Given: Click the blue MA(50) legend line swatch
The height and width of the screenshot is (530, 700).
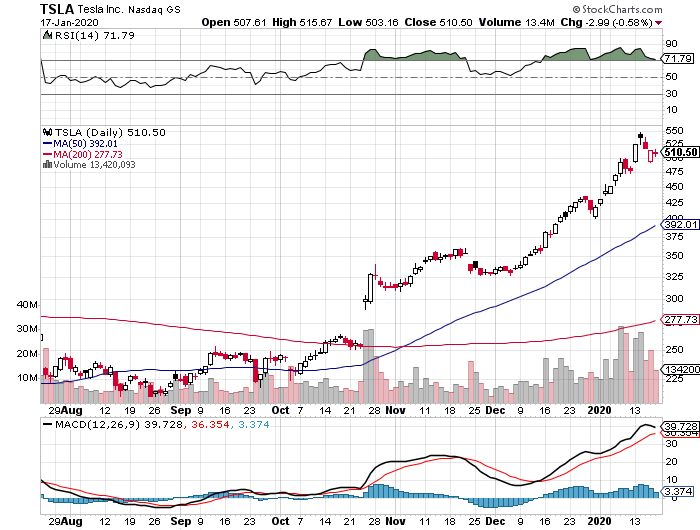Looking at the screenshot, I should 47,144.
